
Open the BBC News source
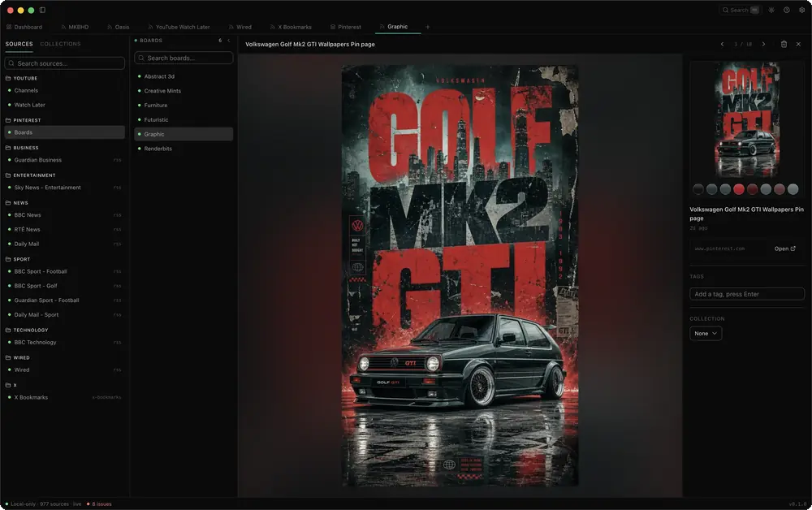(x=65, y=215)
